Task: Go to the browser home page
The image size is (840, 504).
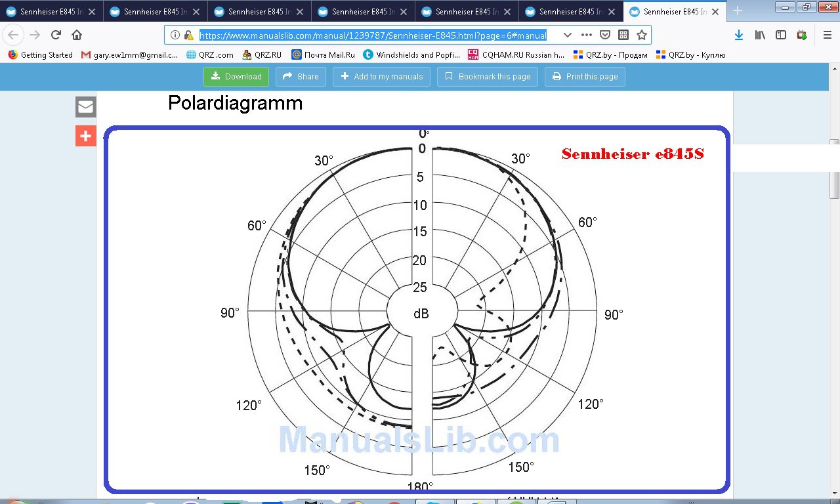Action: pos(77,35)
